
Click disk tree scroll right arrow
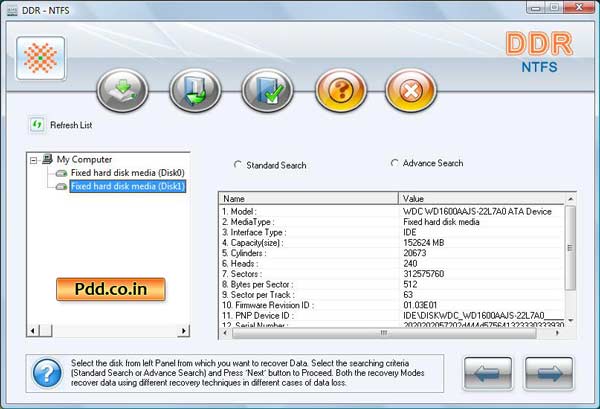click(x=184, y=331)
